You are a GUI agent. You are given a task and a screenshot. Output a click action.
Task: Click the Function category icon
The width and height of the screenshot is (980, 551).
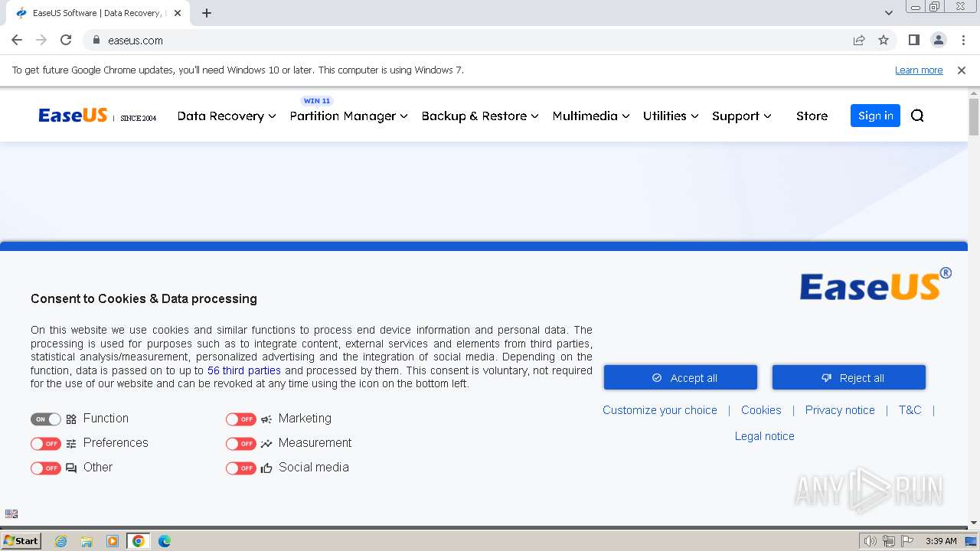71,419
